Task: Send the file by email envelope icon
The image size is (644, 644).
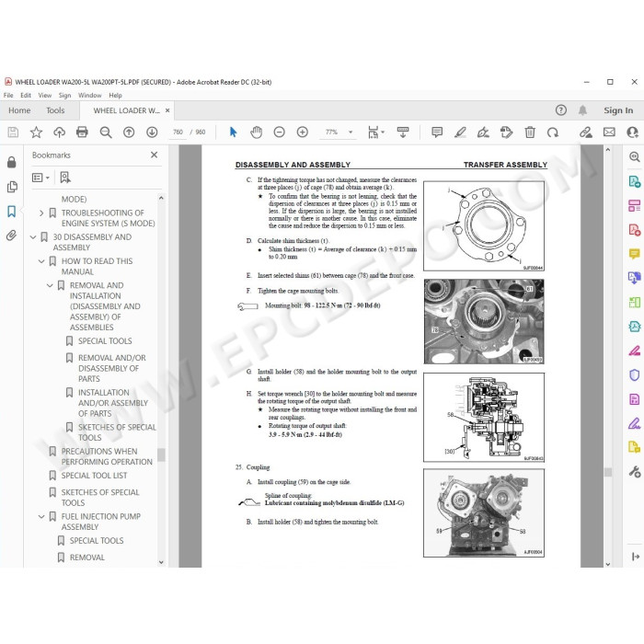Action: (609, 132)
